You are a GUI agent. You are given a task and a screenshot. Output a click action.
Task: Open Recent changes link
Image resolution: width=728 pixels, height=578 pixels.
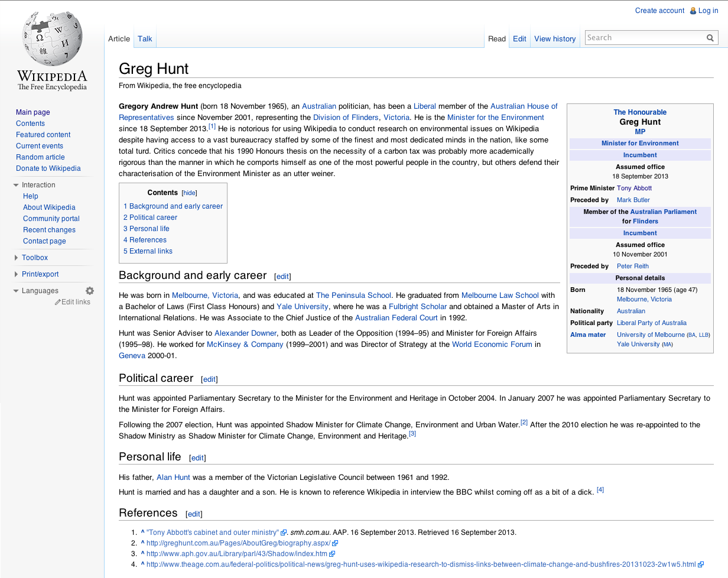coord(50,230)
